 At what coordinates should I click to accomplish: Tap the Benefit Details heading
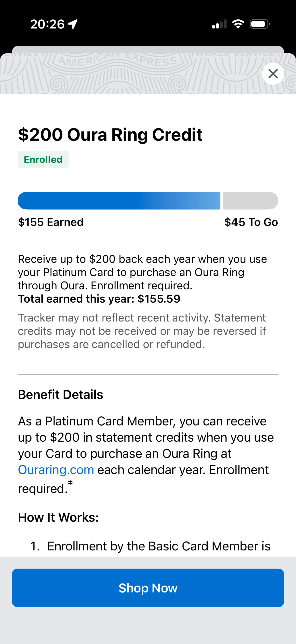[60, 394]
